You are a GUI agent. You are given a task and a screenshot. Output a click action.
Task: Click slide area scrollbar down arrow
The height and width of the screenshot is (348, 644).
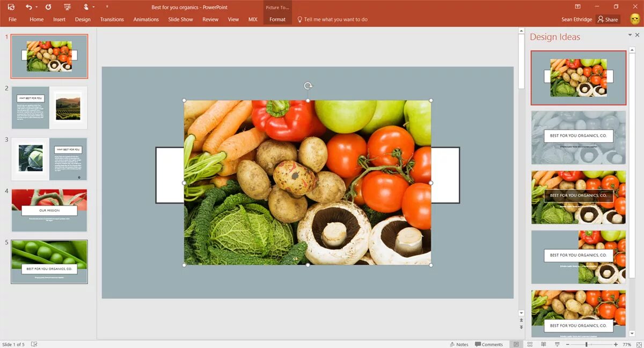(521, 313)
